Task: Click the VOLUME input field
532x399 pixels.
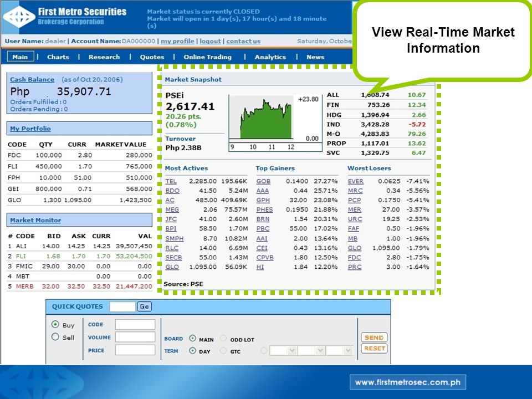Action: (x=135, y=337)
